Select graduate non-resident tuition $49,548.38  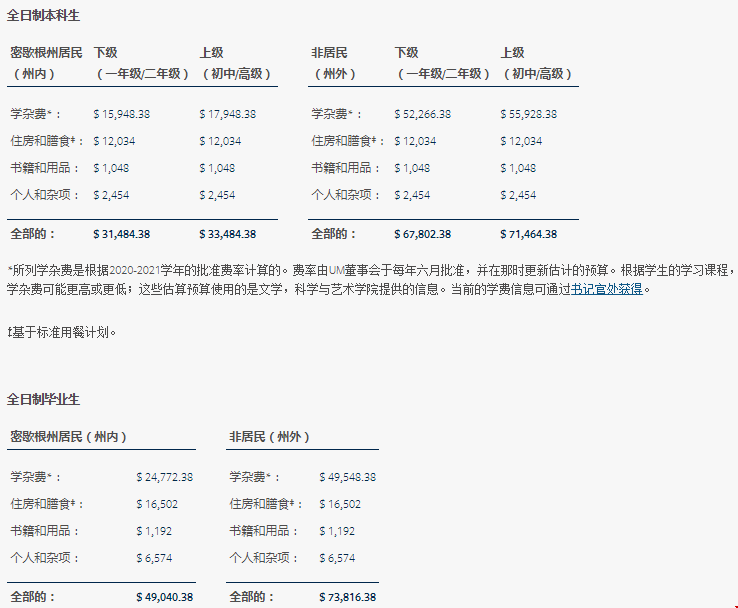tap(347, 478)
